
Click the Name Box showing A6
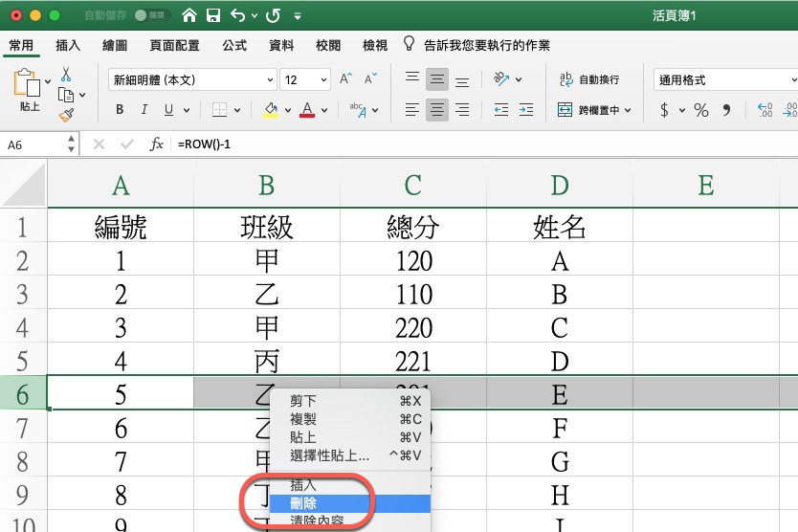point(34,144)
